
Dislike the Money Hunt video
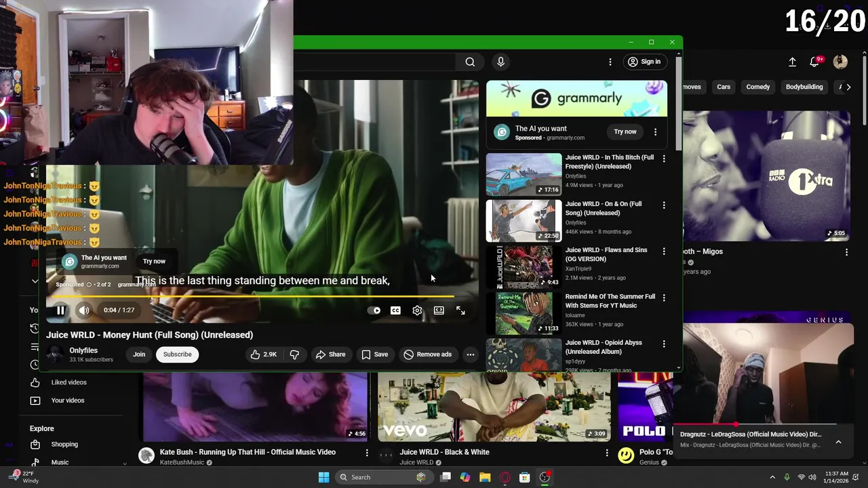point(294,354)
